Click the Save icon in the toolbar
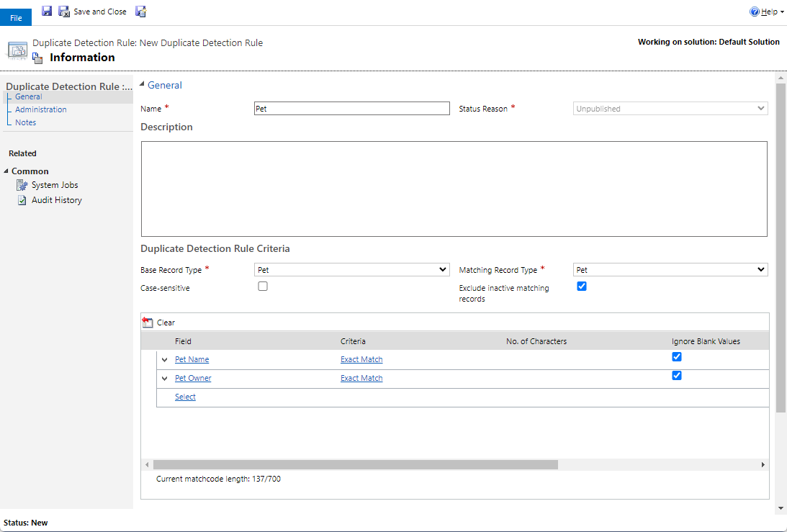This screenshot has height=532, width=787. [46, 11]
